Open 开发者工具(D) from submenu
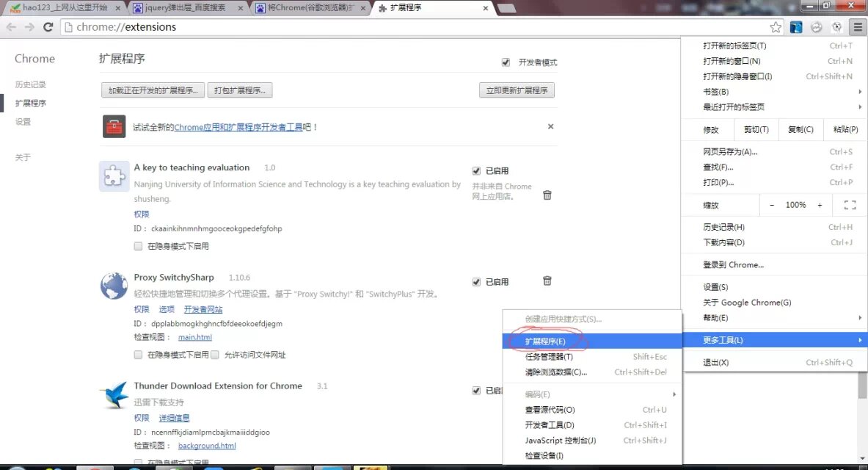This screenshot has height=470, width=868. click(x=592, y=424)
